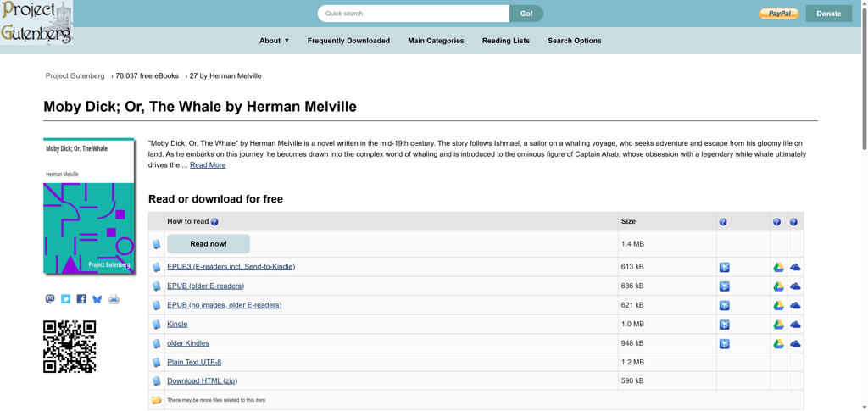Open Main Categories in the navigation
Image resolution: width=868 pixels, height=411 pixels.
click(x=437, y=41)
